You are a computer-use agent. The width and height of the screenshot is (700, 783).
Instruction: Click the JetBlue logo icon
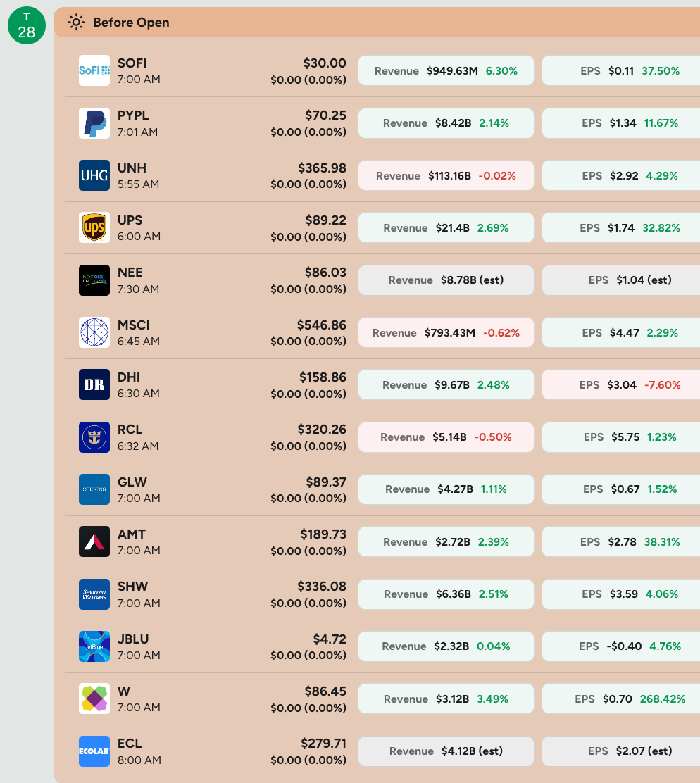94,646
